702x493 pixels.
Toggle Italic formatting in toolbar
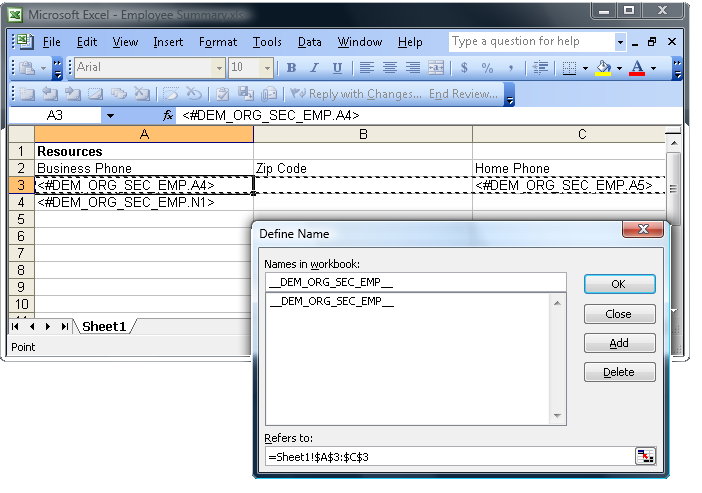pos(314,68)
